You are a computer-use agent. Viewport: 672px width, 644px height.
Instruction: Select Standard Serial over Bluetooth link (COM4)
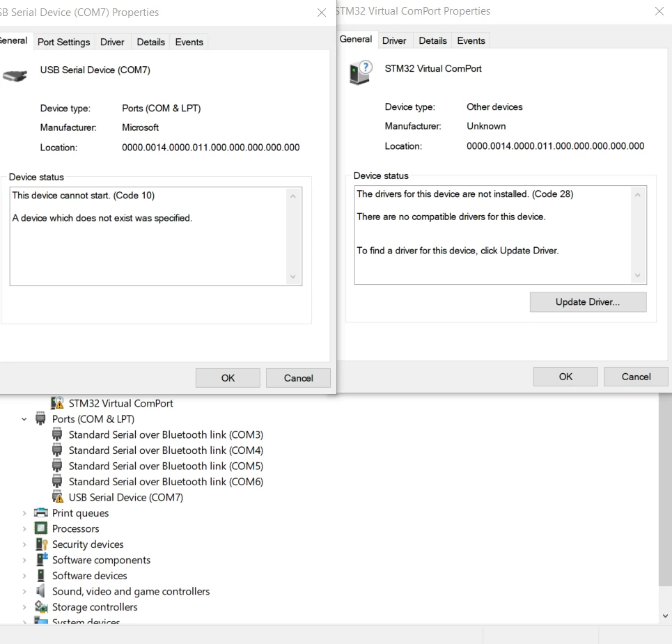[x=166, y=450]
